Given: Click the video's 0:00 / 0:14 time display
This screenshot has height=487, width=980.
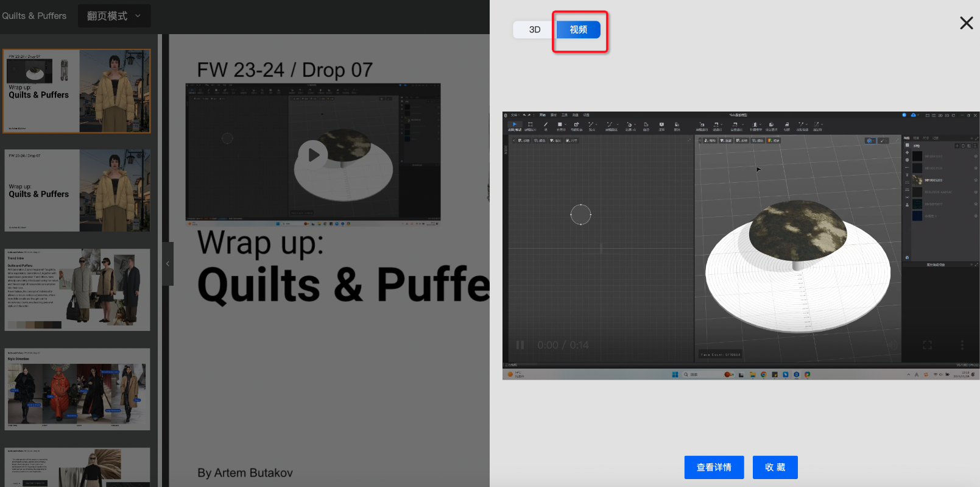Looking at the screenshot, I should click(x=563, y=345).
